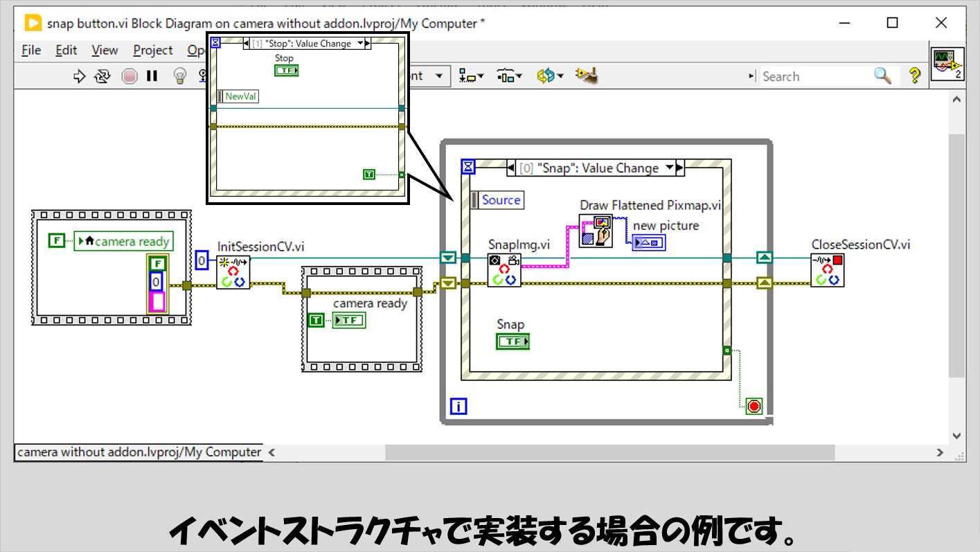
Task: Select the InitSessionCV.vi subVI icon
Action: click(233, 271)
